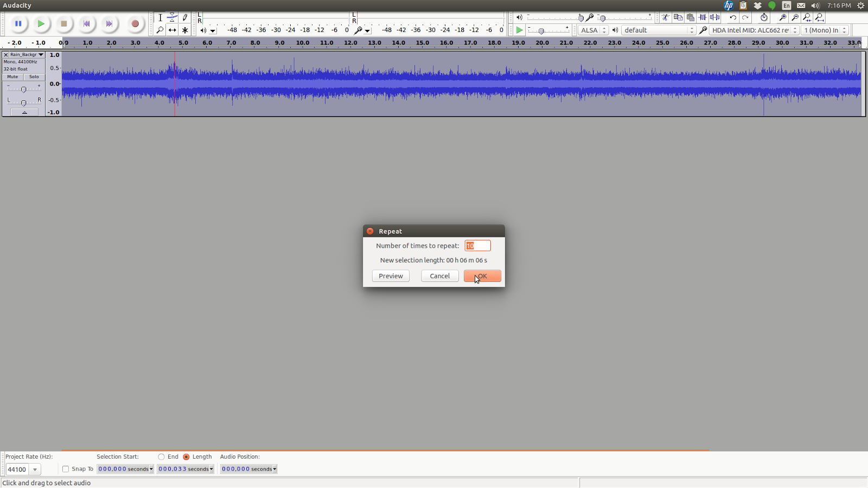868x488 pixels.
Task: Click the Project Rate 44100 field
Action: point(17,470)
